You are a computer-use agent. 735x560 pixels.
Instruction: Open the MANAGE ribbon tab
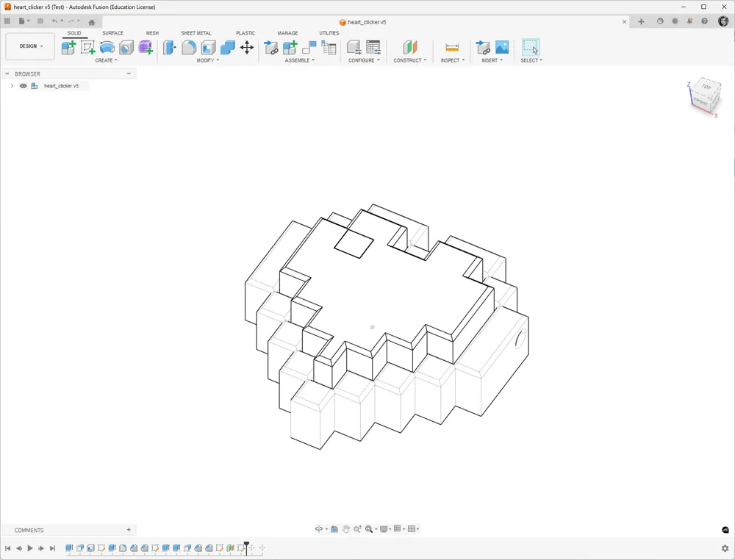pyautogui.click(x=287, y=33)
